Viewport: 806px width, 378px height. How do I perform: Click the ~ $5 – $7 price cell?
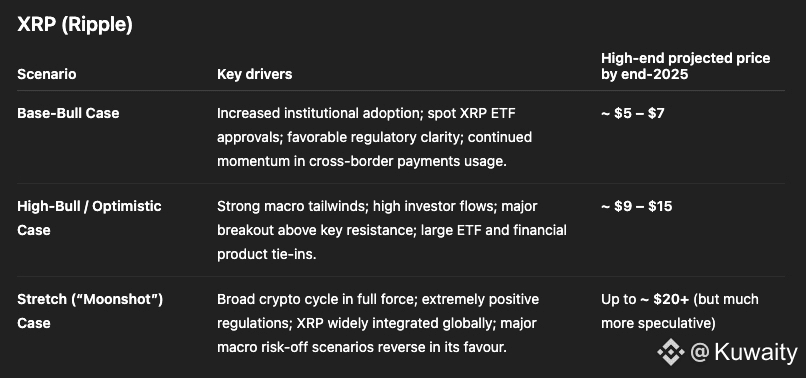(633, 113)
